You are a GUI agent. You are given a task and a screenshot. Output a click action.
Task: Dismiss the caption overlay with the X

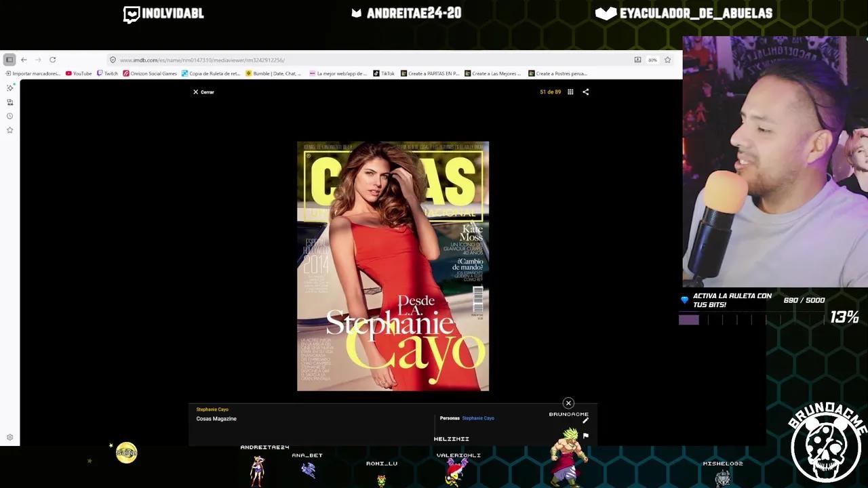click(x=568, y=403)
